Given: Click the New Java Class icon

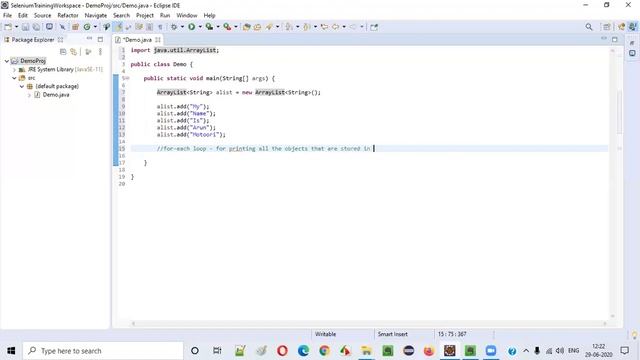Looking at the screenshot, I should [87, 27].
